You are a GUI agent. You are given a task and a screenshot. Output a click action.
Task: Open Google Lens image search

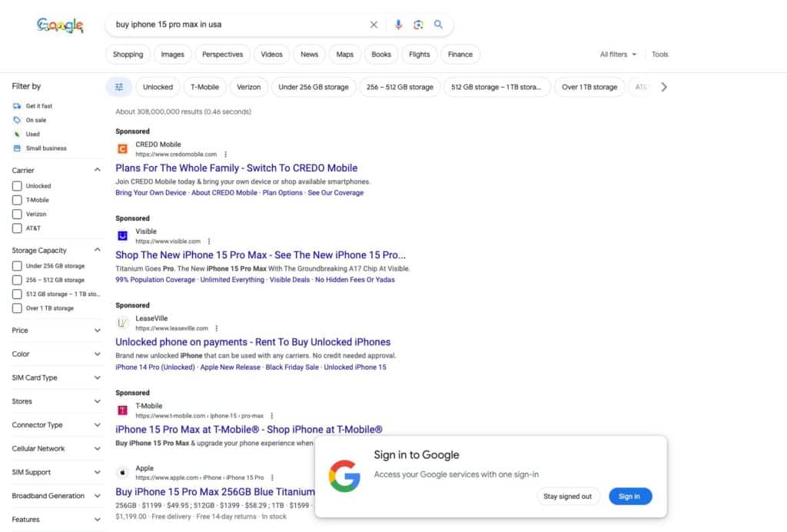click(x=418, y=25)
